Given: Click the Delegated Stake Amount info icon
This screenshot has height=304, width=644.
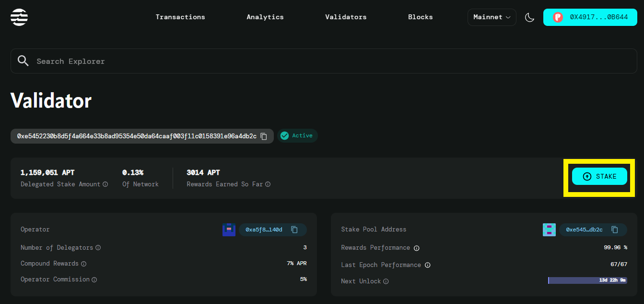Looking at the screenshot, I should [105, 184].
